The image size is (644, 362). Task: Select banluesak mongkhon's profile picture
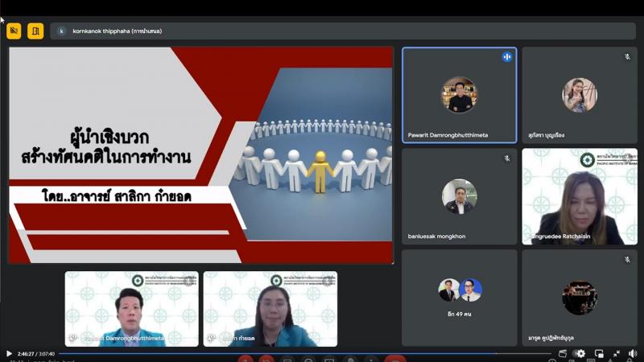tap(460, 196)
